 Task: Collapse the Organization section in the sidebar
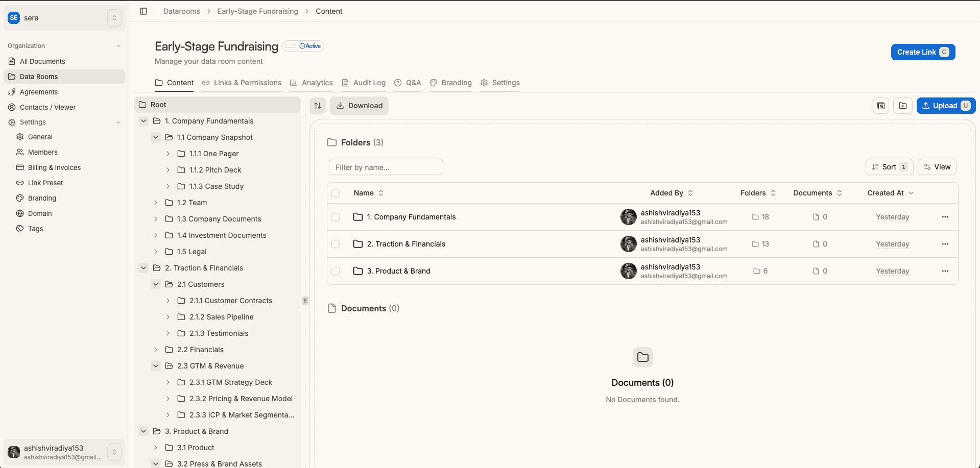pos(118,45)
